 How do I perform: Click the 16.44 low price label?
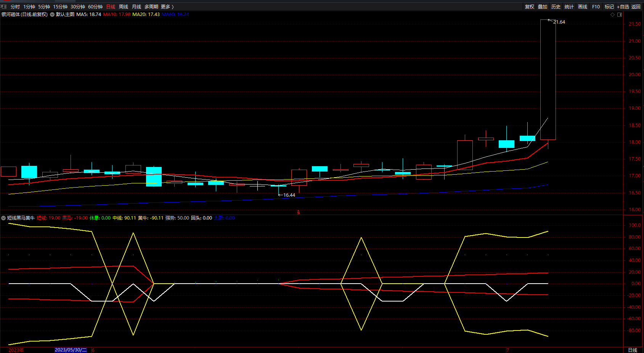[x=289, y=195]
